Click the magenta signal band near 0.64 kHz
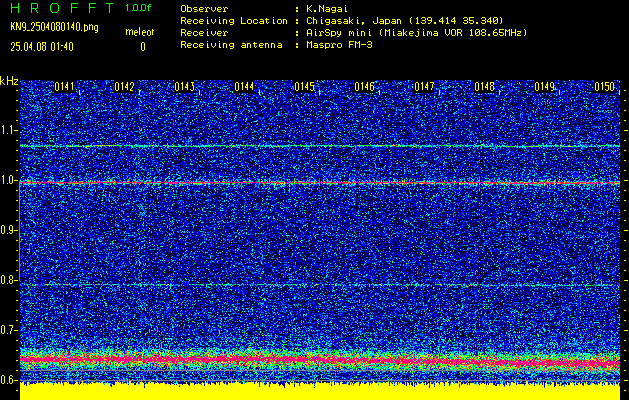This screenshot has height=400, width=629. pos(320,361)
